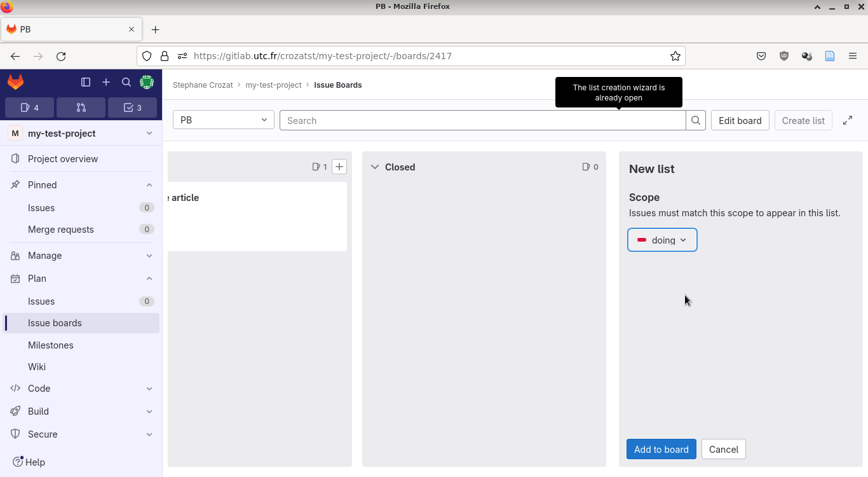Collapse the Closed list chevron
Image resolution: width=868 pixels, height=477 pixels.
[x=375, y=167]
